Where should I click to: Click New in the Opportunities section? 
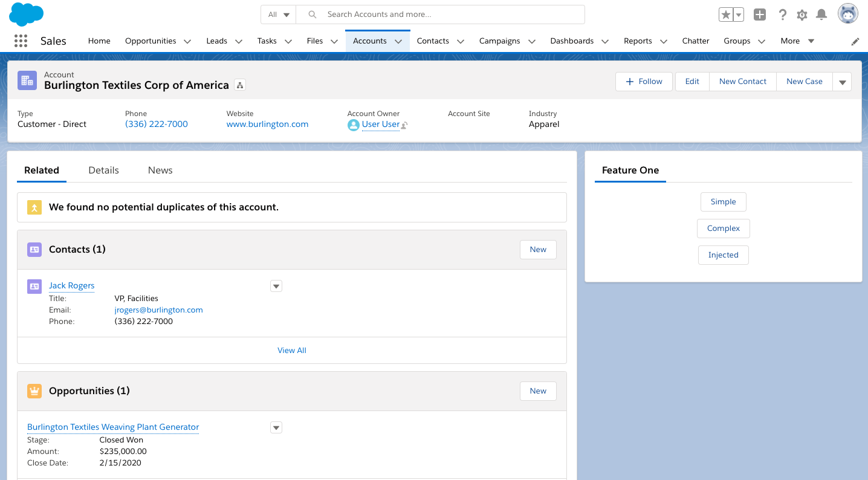coord(538,391)
